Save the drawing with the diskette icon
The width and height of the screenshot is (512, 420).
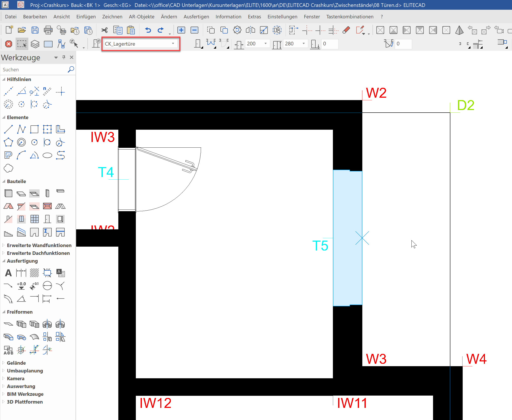coord(35,30)
